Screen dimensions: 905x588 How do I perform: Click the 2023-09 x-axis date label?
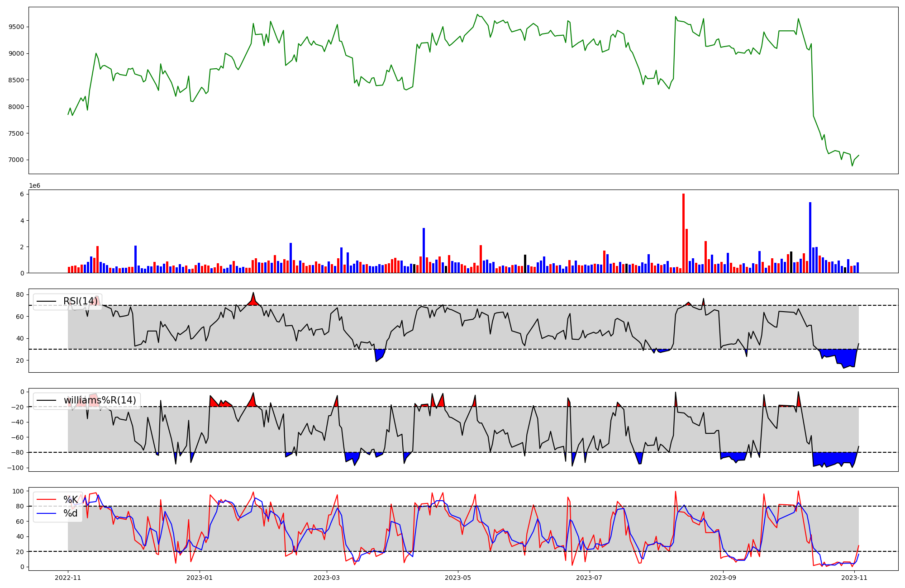click(x=723, y=578)
